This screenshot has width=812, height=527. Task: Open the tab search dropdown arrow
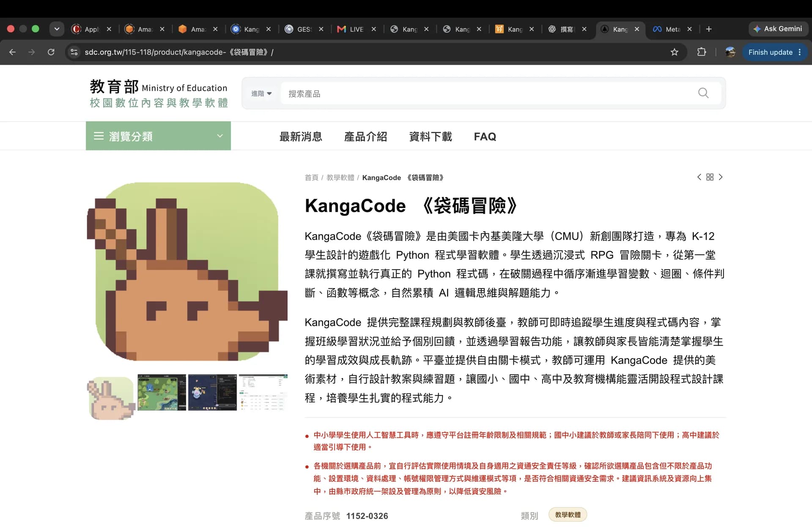pyautogui.click(x=57, y=29)
